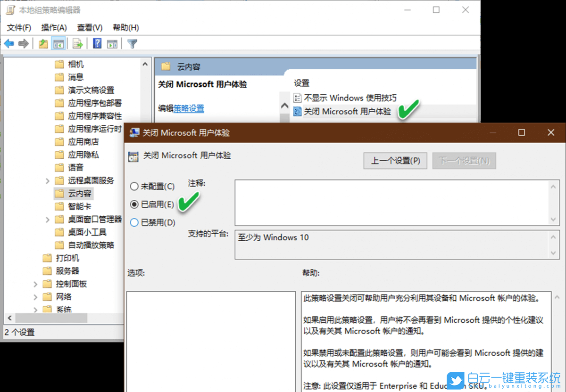Image resolution: width=566 pixels, height=392 pixels.
Task: Click the Filter icon on the toolbar
Action: [132, 43]
